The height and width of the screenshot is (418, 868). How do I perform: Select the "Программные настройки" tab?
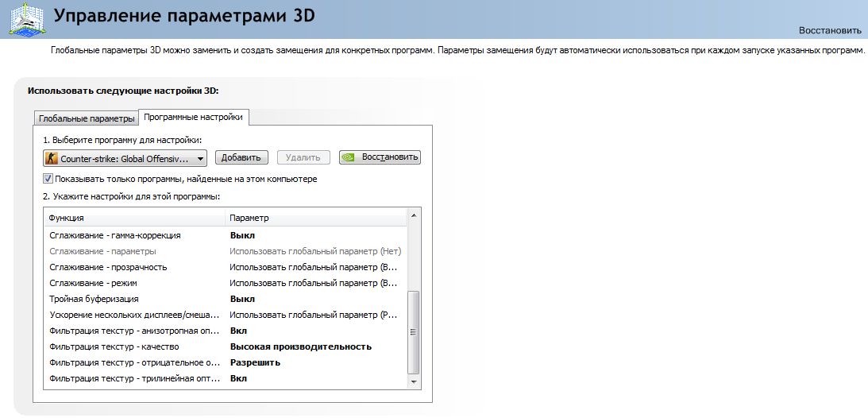coord(193,117)
